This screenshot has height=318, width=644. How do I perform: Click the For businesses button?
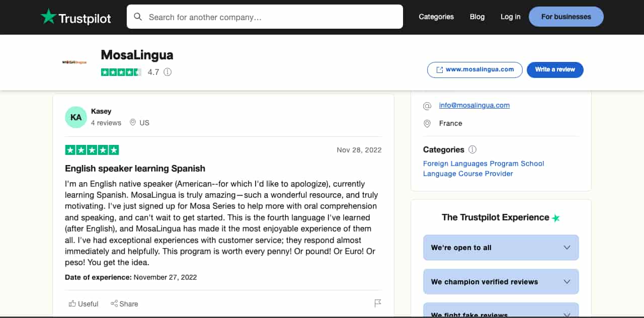point(566,17)
